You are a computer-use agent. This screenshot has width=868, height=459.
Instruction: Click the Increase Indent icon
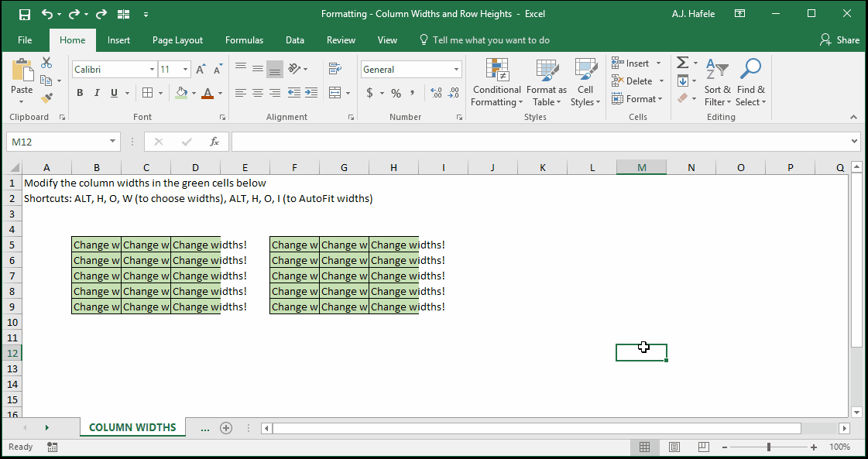tap(311, 92)
